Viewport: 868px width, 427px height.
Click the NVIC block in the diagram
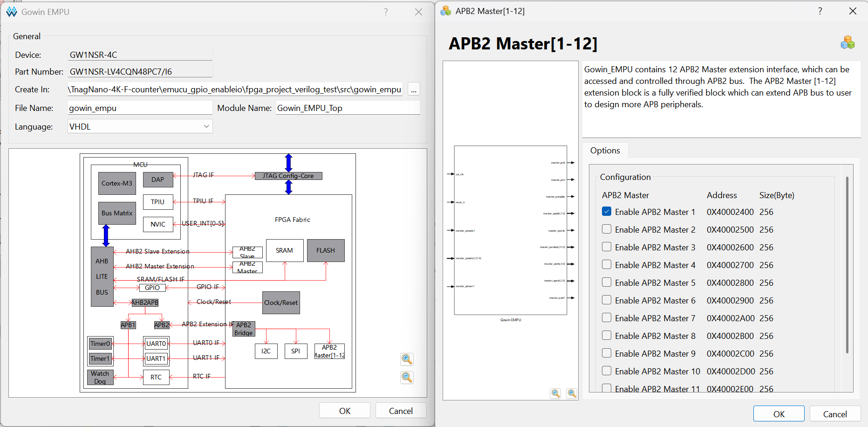coord(158,224)
